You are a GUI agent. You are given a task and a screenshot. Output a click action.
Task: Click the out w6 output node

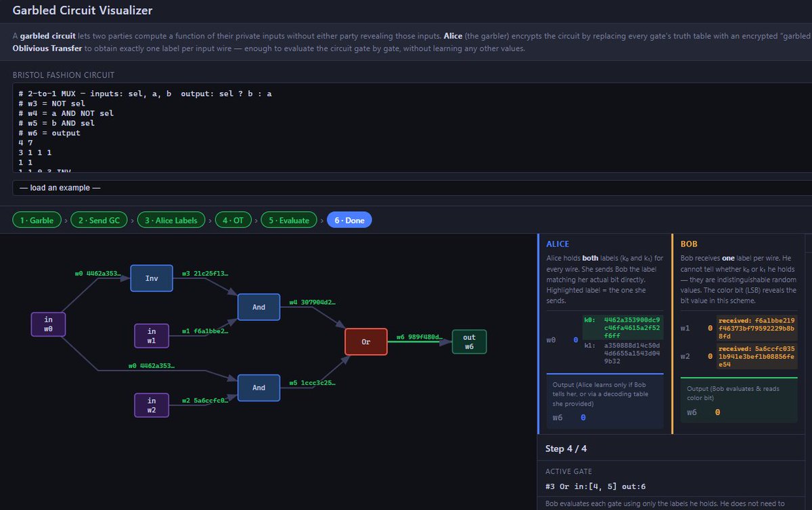(x=469, y=341)
